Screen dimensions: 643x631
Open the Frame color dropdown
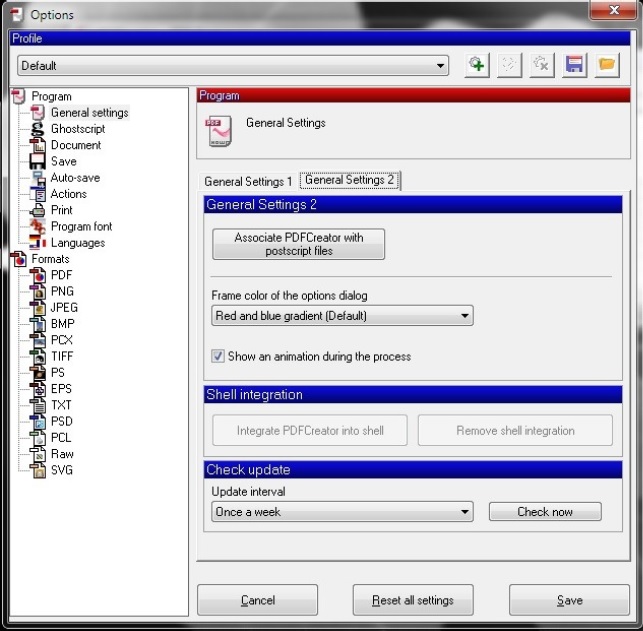point(342,316)
